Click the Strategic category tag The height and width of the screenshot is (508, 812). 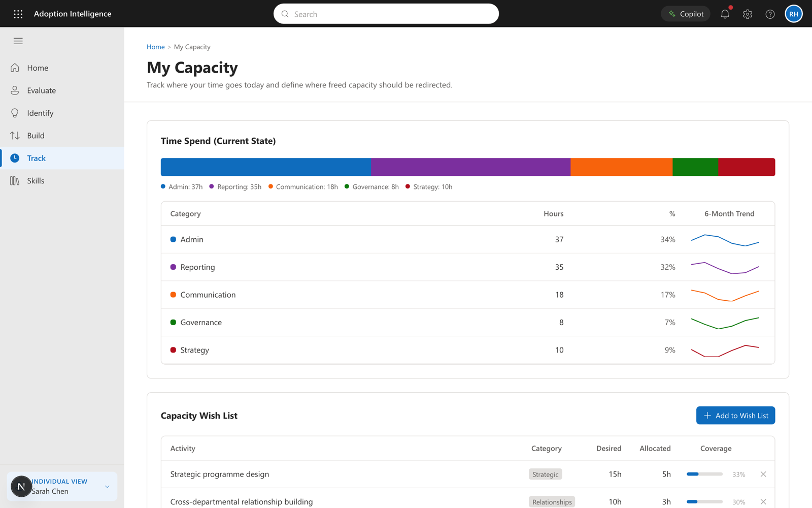coord(545,474)
